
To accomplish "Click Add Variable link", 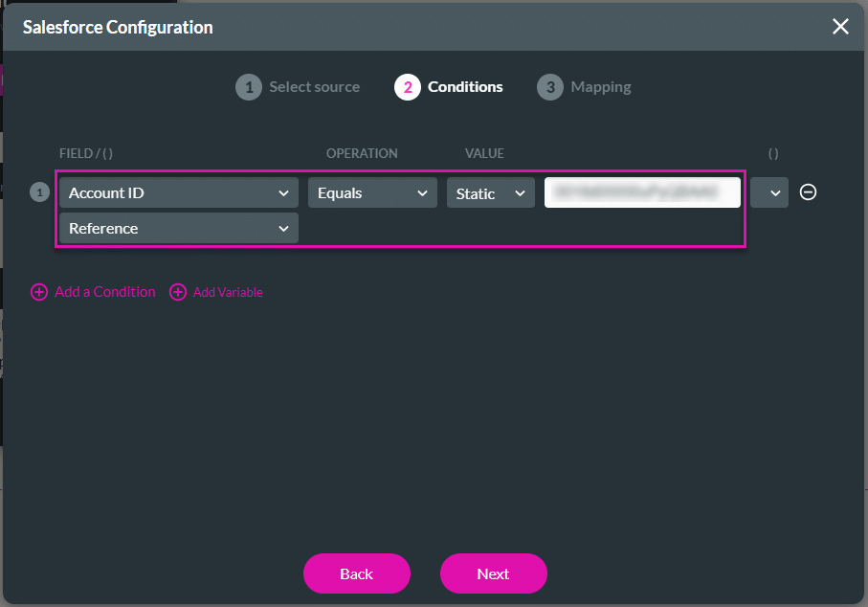I will (228, 292).
